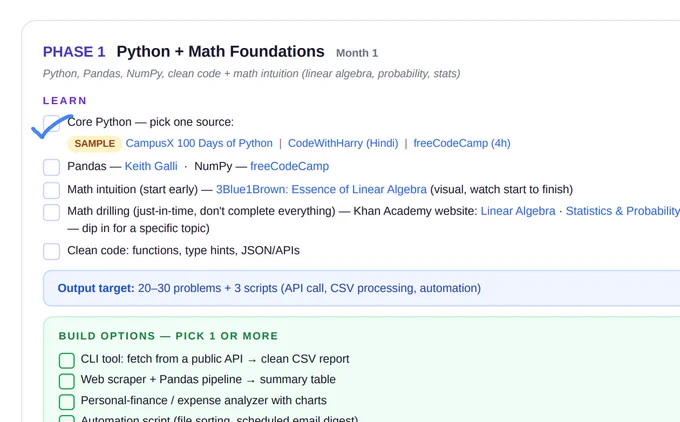Image resolution: width=680 pixels, height=422 pixels.
Task: Click 'Core Python — pick one source:' text
Action: 150,122
